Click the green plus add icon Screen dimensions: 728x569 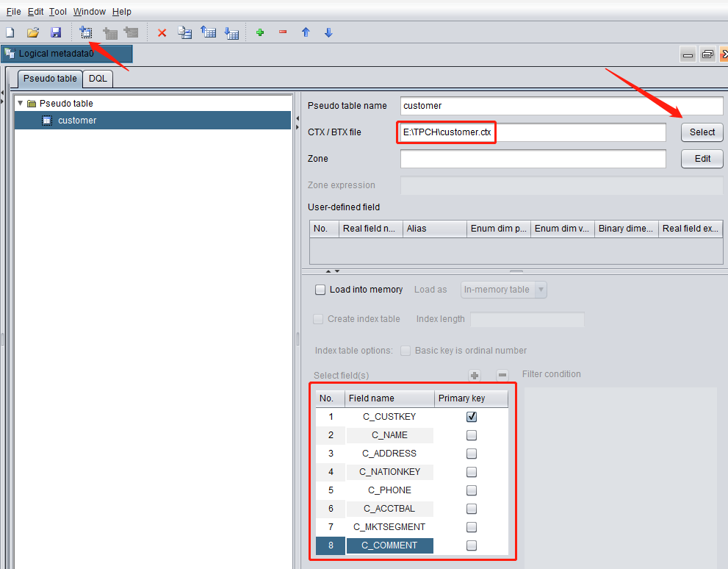click(x=260, y=32)
